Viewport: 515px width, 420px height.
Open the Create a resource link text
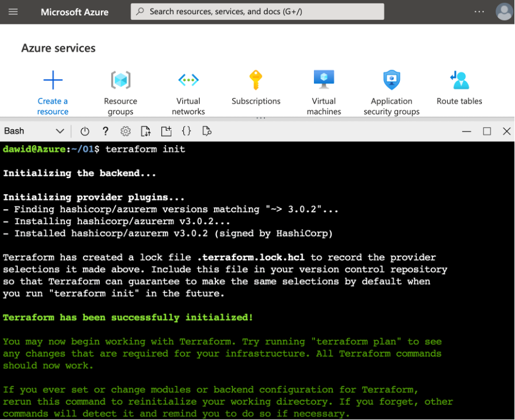pyautogui.click(x=52, y=106)
